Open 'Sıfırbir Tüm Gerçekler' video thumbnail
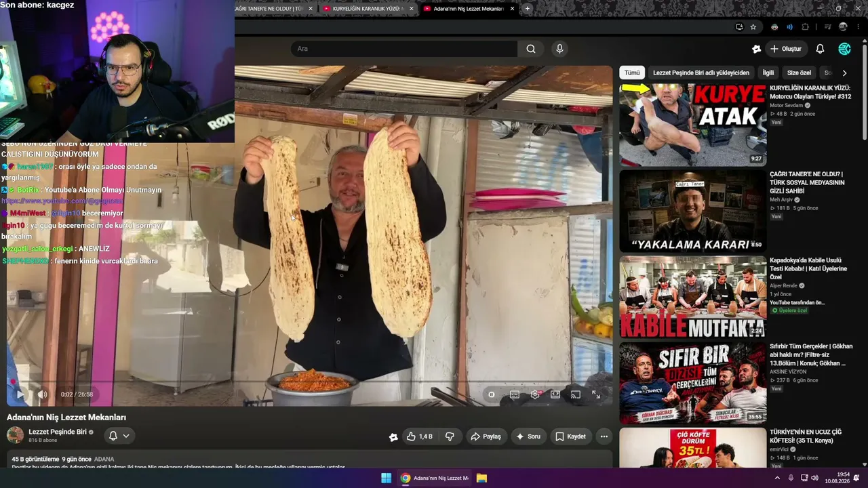 (x=692, y=383)
